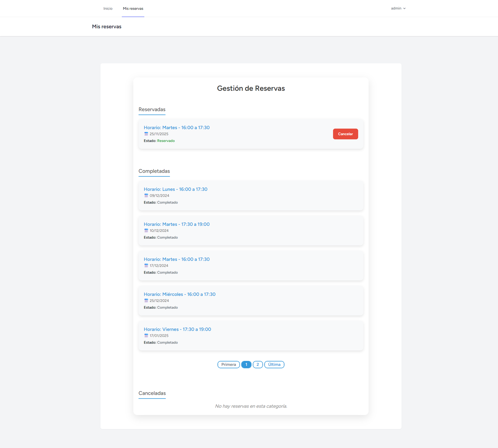The image size is (498, 448).
Task: Open Horario: Martes - 17:30 a 19:00 entry
Action: [176, 224]
